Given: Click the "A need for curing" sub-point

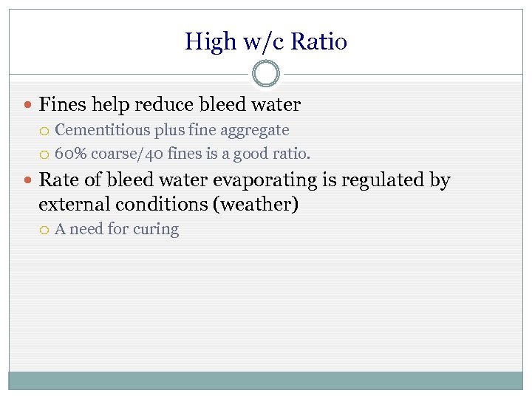Looking at the screenshot, I should (117, 229).
